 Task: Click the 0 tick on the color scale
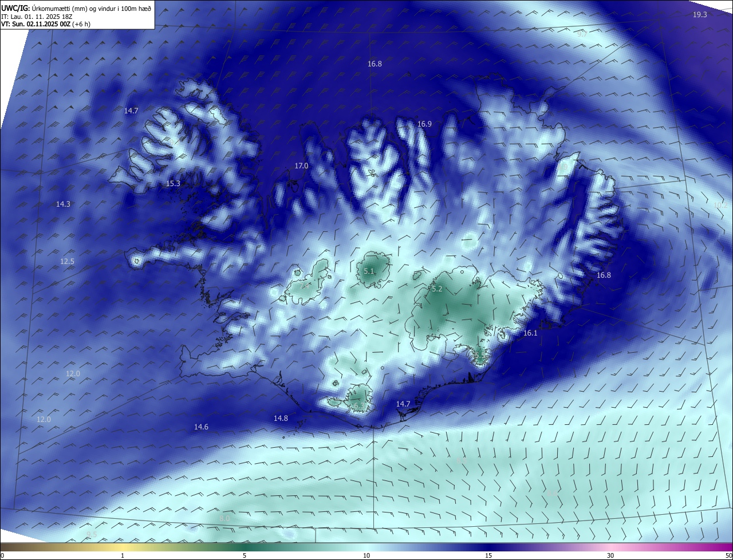pos(2,555)
